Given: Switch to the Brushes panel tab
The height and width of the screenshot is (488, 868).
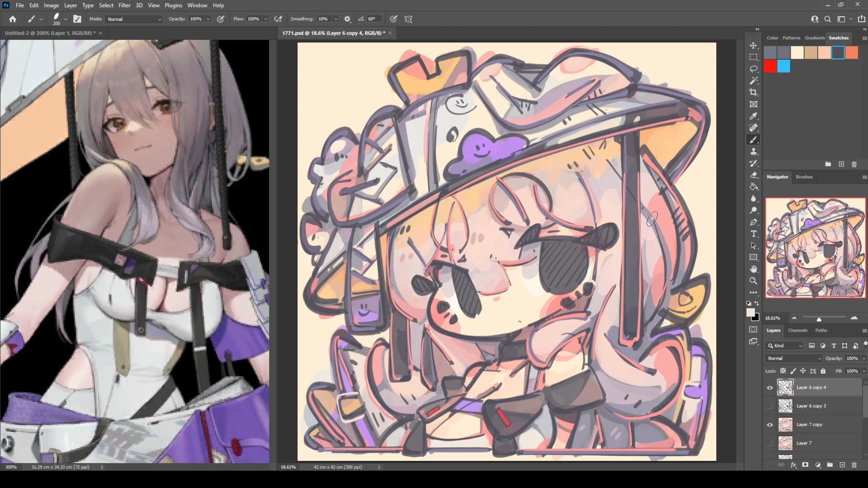Looking at the screenshot, I should click(804, 177).
